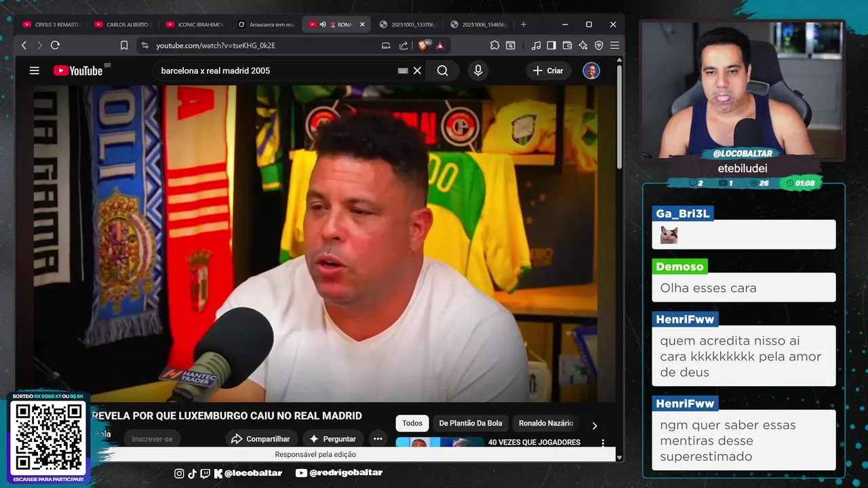Open options for 40 VEZES QUE JOGADORES video
868x488 pixels.
(x=603, y=443)
